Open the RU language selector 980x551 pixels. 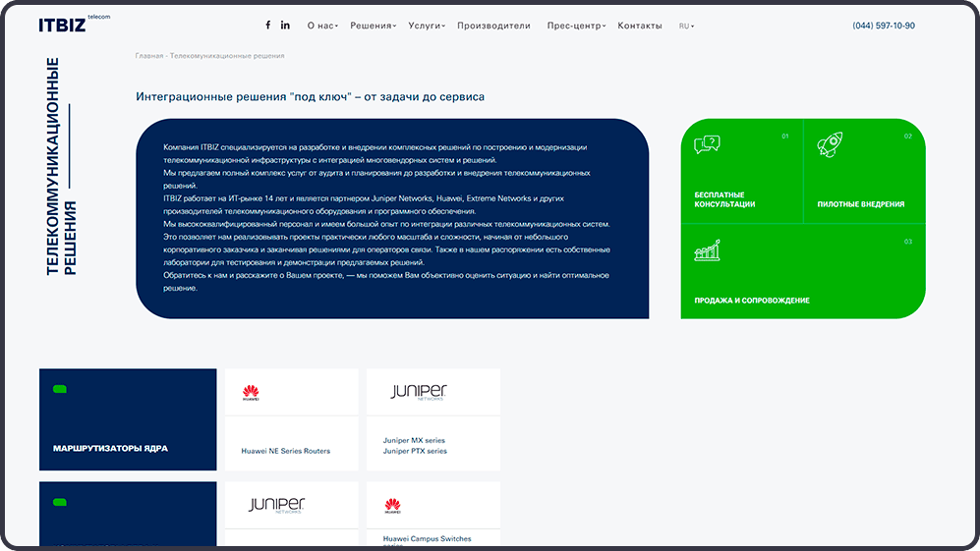[x=686, y=26]
